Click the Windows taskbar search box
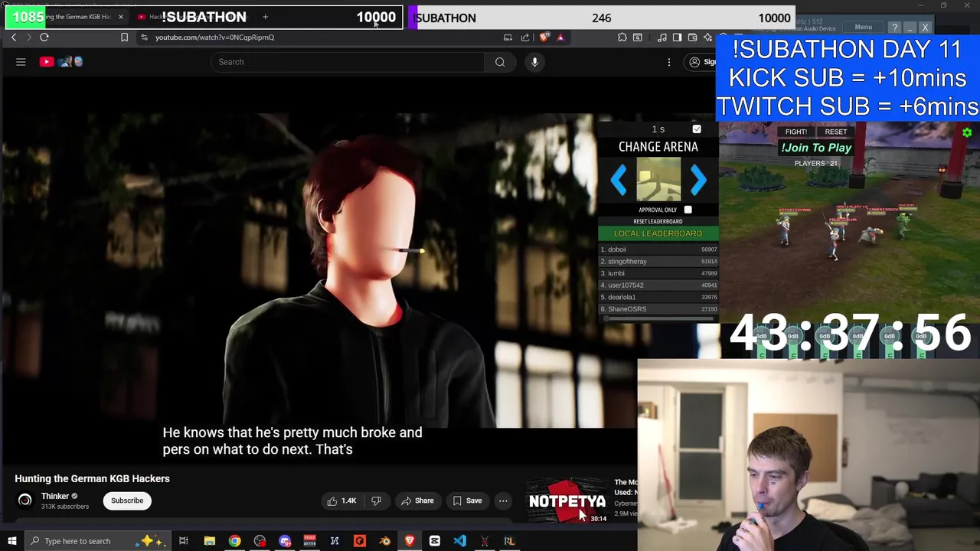Viewport: 980px width, 551px height. point(97,541)
